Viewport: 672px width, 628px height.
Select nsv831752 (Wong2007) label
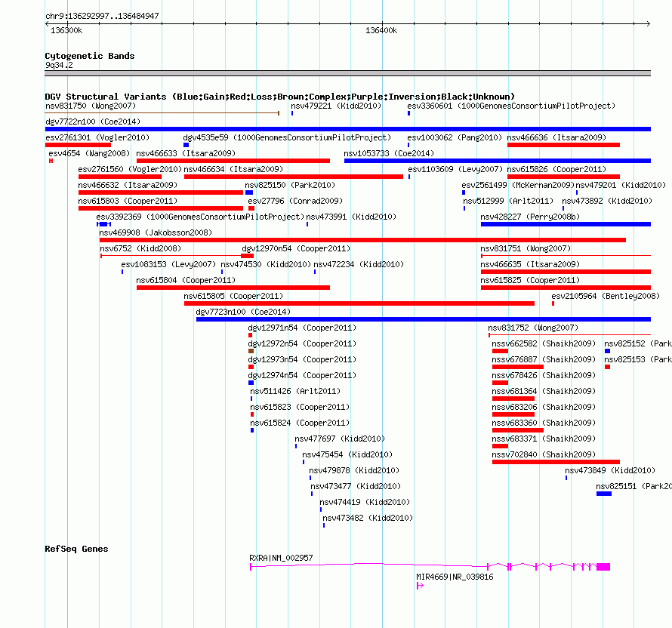533,328
